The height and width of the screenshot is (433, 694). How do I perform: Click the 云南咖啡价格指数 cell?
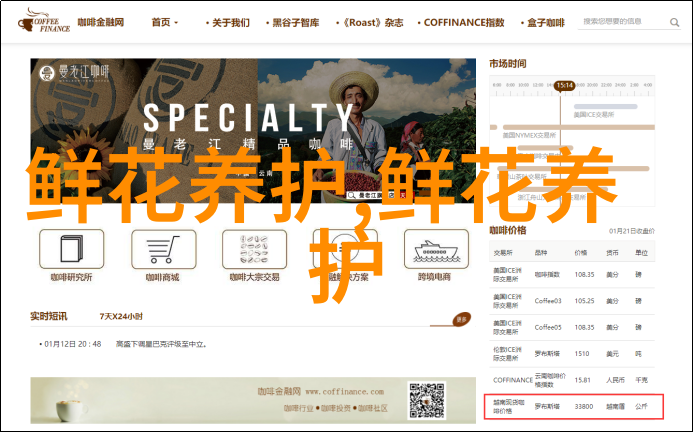coord(550,380)
